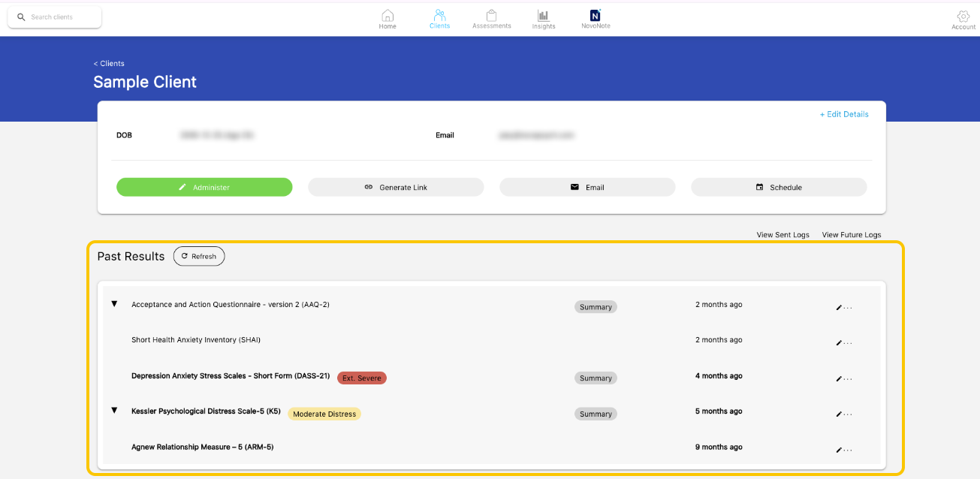This screenshot has width=980, height=479.
Task: Click the 'Moderate Distress' yellow badge
Action: coord(324,414)
